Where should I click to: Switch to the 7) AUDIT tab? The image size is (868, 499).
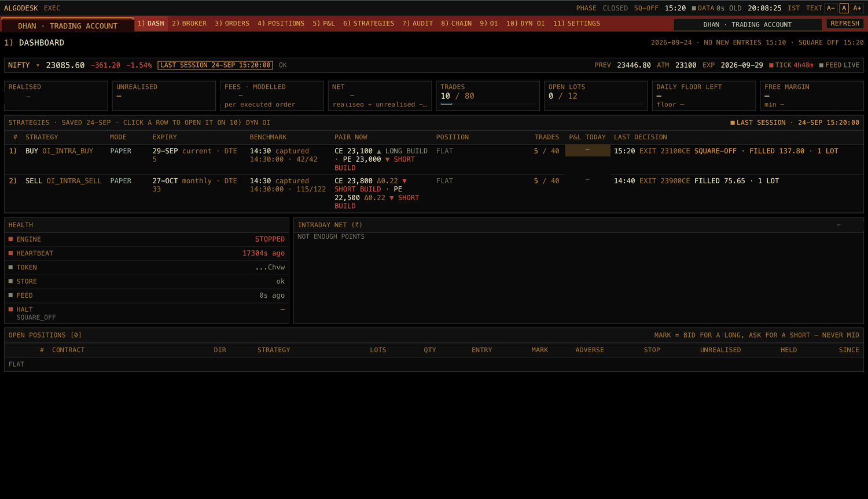point(418,24)
